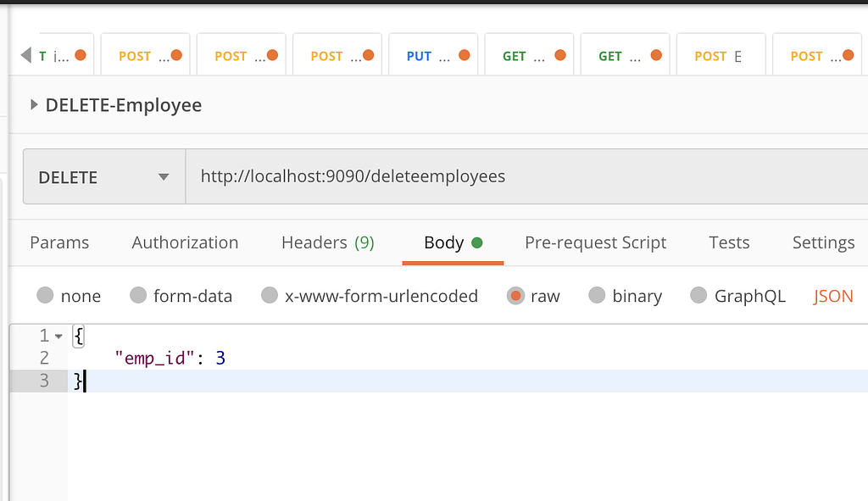Select the binary body type
Viewport: 868px width, 501px height.
pos(597,295)
